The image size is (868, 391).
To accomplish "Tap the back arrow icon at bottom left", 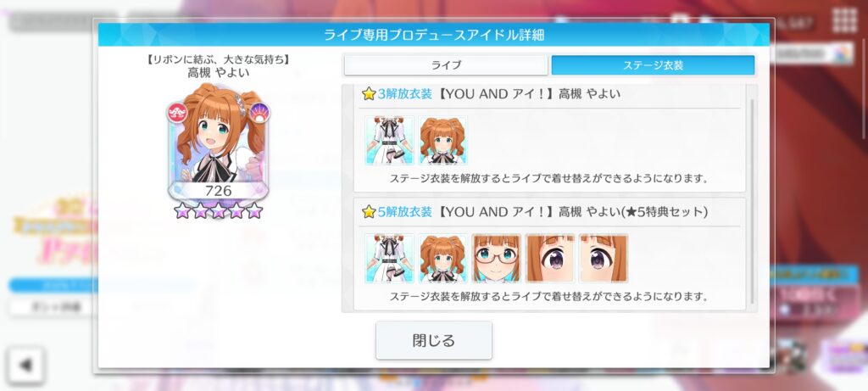I will point(25,366).
